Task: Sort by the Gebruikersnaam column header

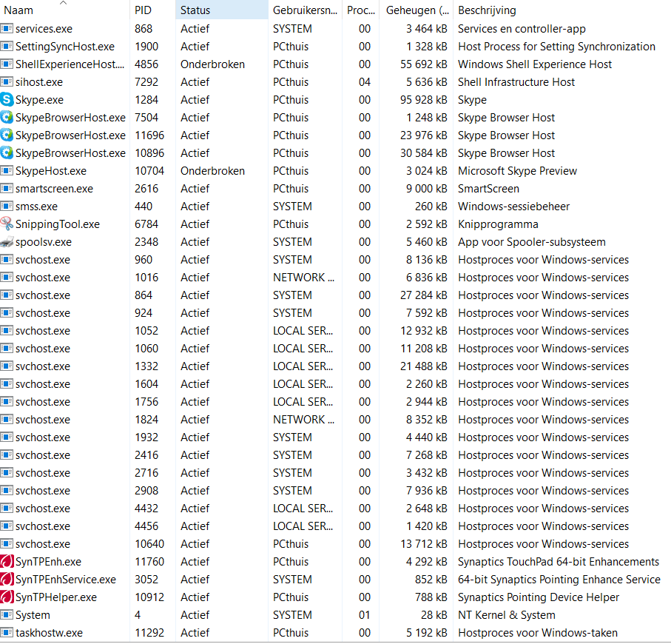Action: (305, 10)
